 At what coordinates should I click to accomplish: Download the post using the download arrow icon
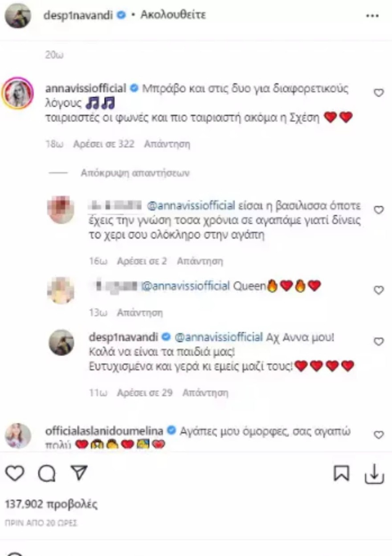point(374,474)
